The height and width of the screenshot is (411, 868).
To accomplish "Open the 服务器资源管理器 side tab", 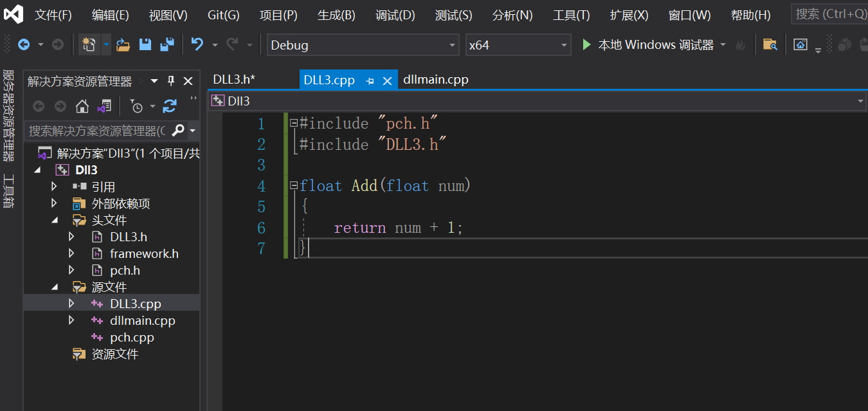I will click(8, 116).
